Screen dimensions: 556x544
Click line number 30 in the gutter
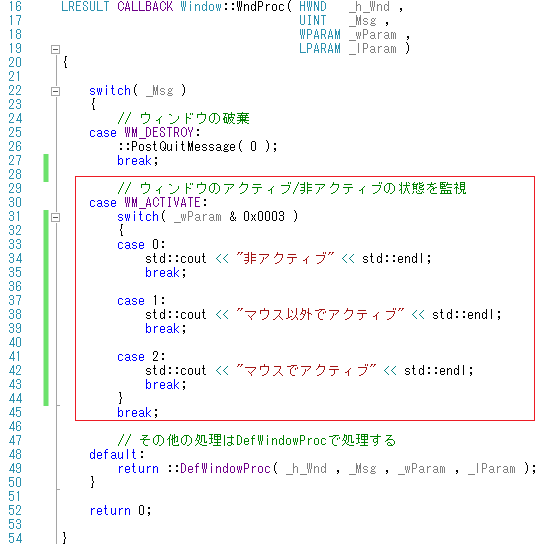pos(15,202)
